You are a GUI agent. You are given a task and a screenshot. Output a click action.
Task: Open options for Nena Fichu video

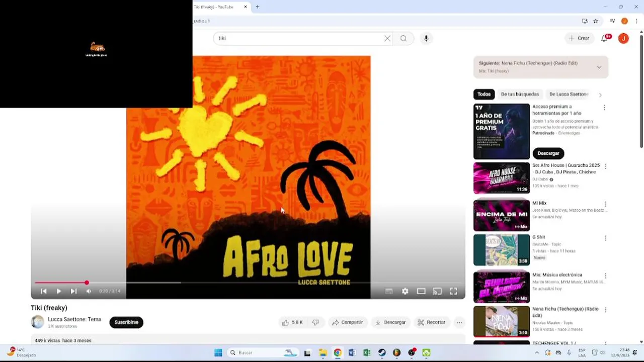[x=606, y=310]
